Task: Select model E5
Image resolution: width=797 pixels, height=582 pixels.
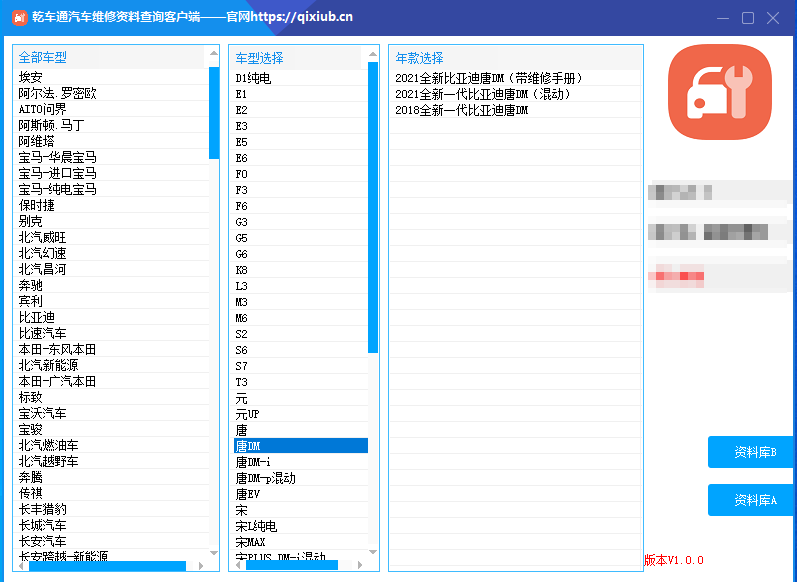Action: (x=300, y=142)
